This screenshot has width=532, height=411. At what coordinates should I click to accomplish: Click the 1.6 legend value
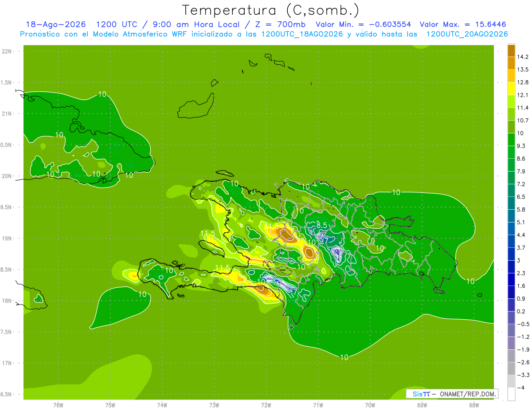coord(521,286)
